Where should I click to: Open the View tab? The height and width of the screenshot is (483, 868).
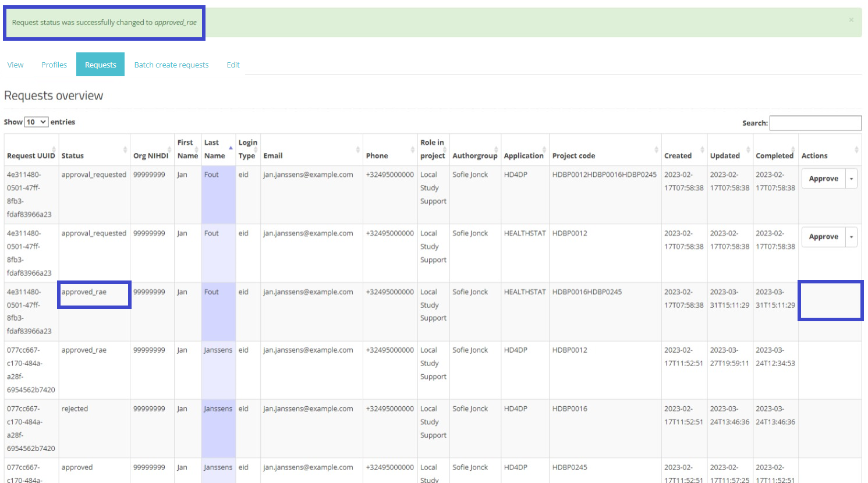(16, 65)
